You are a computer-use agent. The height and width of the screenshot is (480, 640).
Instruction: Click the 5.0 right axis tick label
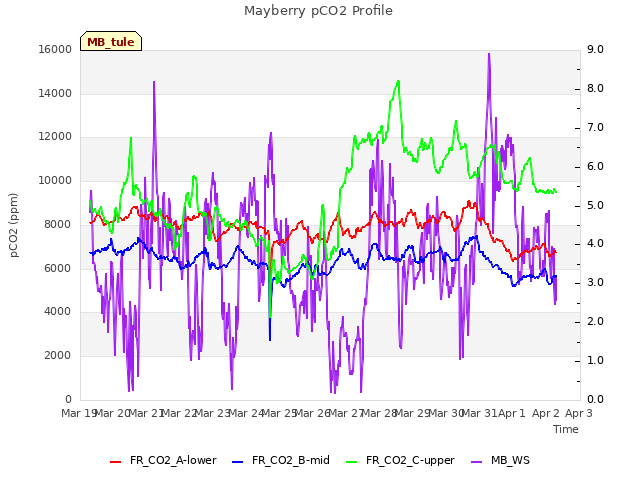coord(595,205)
